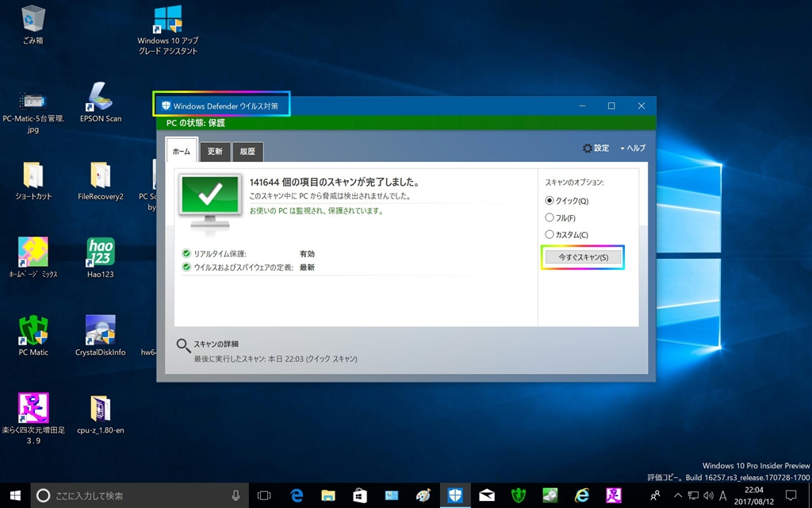Click the Windows Defender taskbar icon

tap(454, 495)
